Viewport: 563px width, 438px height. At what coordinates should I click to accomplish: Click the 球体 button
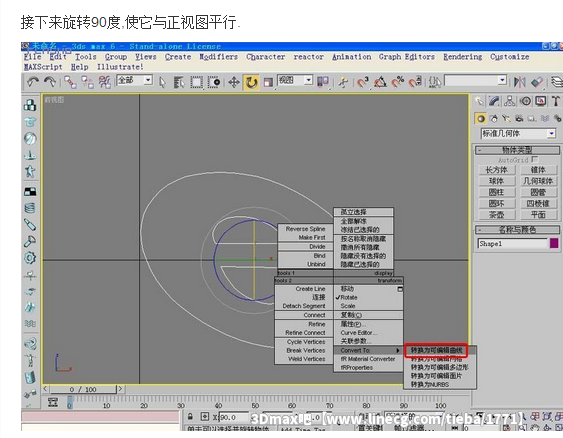point(497,181)
